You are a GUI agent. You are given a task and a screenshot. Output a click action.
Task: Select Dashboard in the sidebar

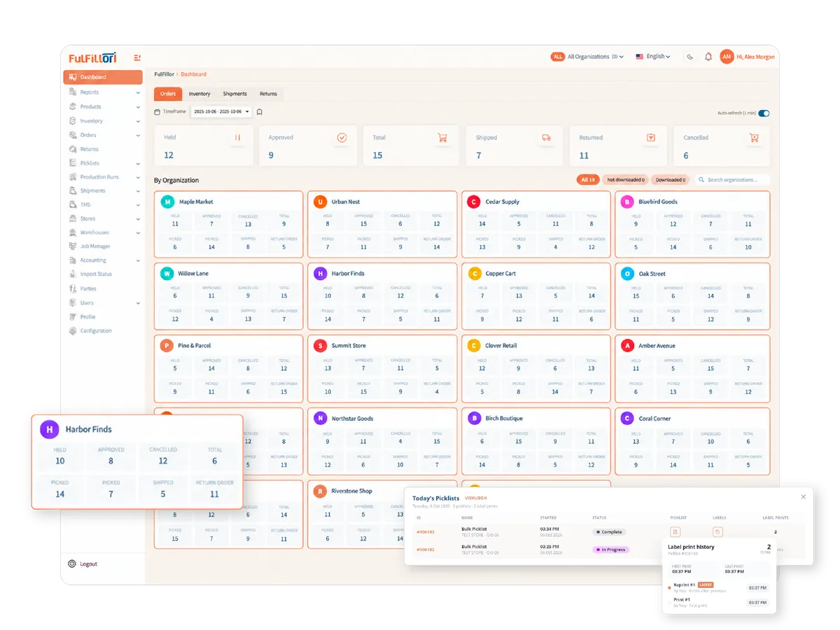pyautogui.click(x=103, y=77)
